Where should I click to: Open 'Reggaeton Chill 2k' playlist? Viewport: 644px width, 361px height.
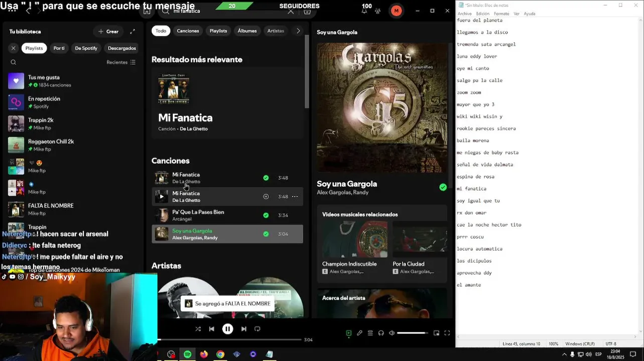point(73,145)
